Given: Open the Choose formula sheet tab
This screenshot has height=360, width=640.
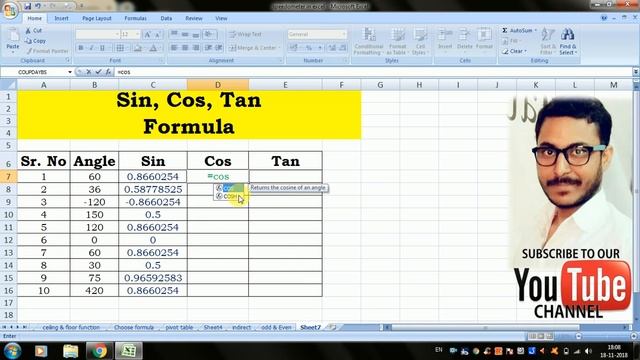Looking at the screenshot, I should tap(134, 327).
